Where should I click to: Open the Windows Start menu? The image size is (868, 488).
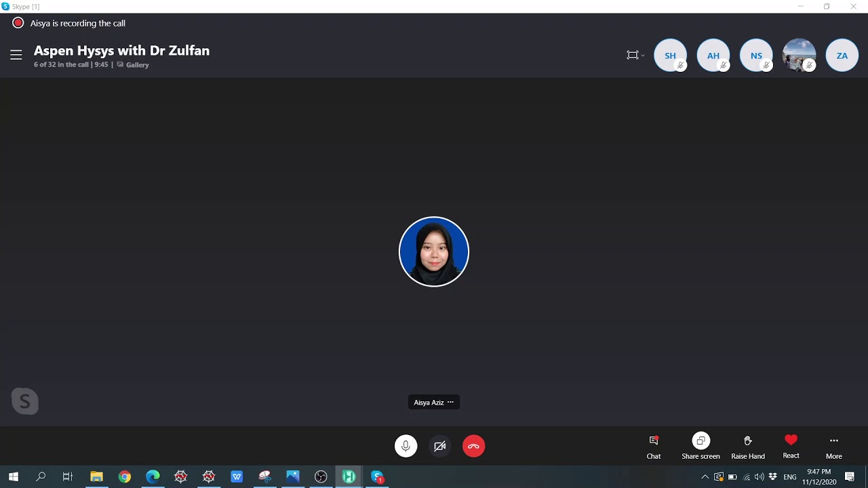coord(14,477)
